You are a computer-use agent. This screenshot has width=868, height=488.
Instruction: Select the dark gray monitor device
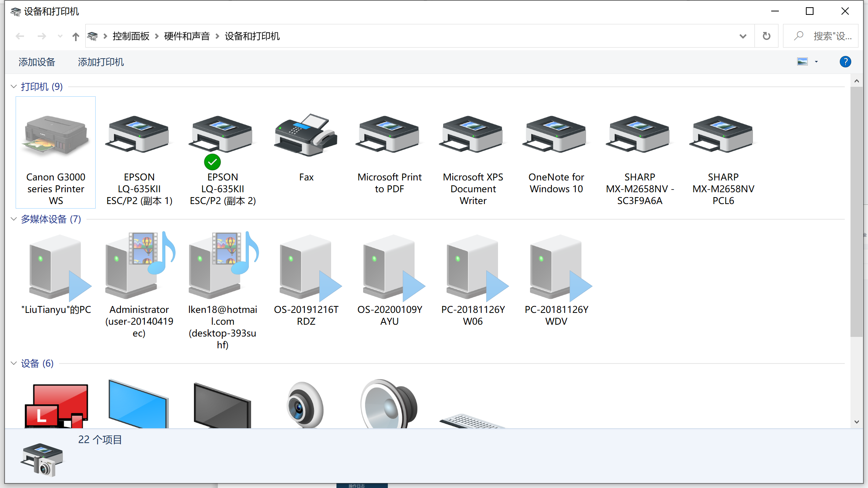click(x=222, y=405)
